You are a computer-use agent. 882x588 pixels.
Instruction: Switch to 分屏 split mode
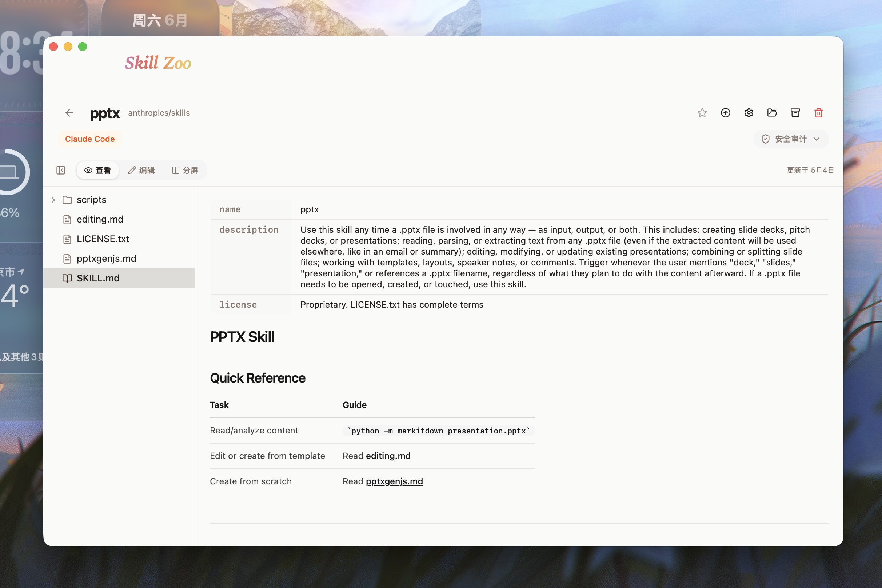(185, 170)
